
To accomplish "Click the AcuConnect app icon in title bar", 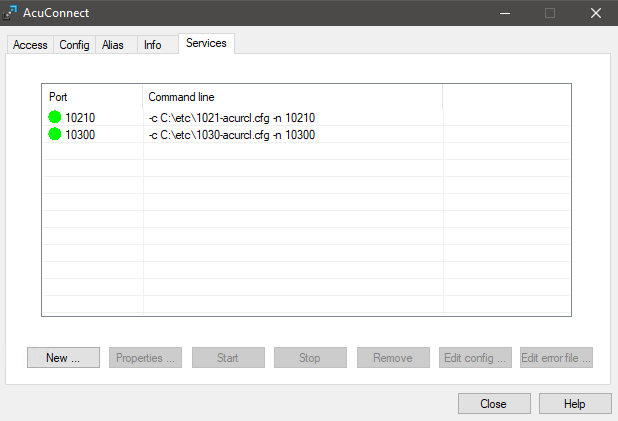I will tap(12, 13).
